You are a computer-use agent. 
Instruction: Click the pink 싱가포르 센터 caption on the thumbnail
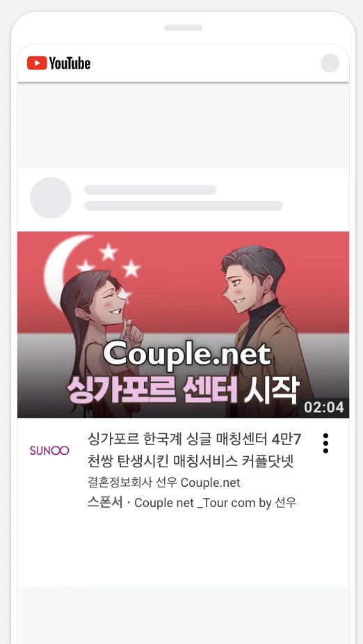coord(152,387)
